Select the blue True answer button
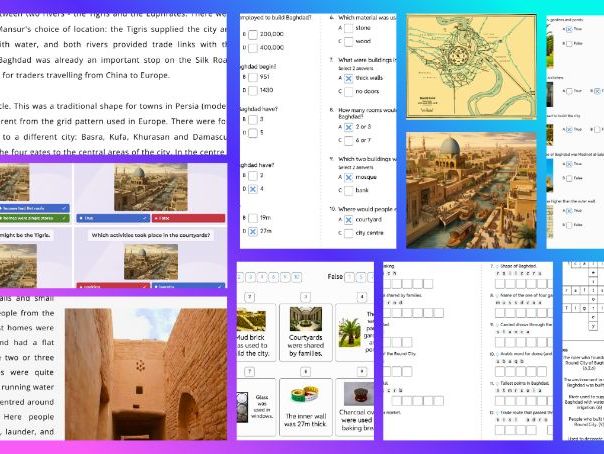 (x=113, y=218)
